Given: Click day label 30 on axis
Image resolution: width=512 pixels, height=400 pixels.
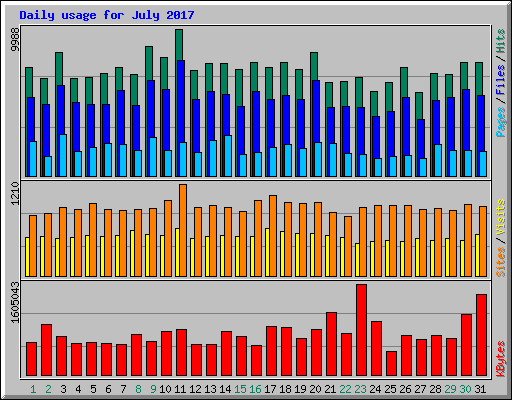Looking at the screenshot, I should tap(465, 389).
